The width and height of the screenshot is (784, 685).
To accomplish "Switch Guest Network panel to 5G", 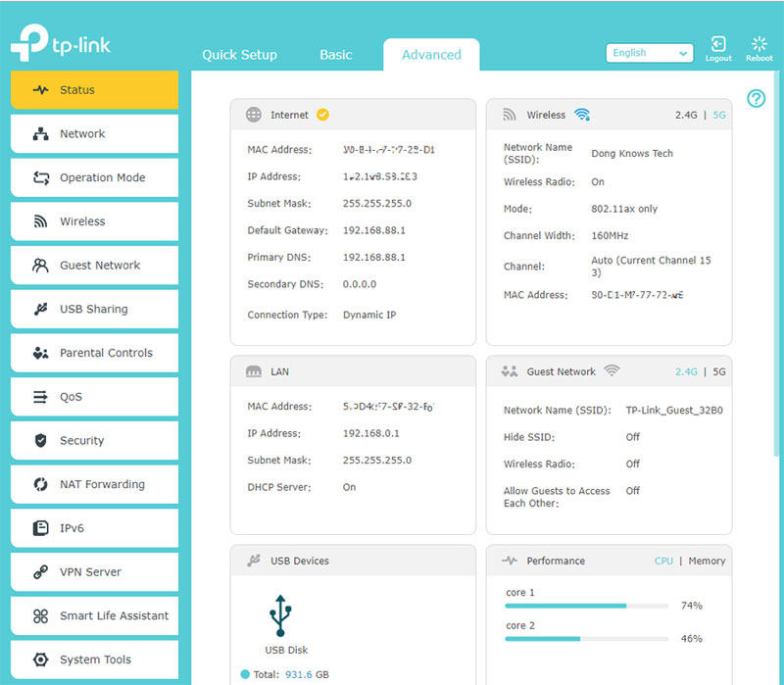I will [x=719, y=371].
